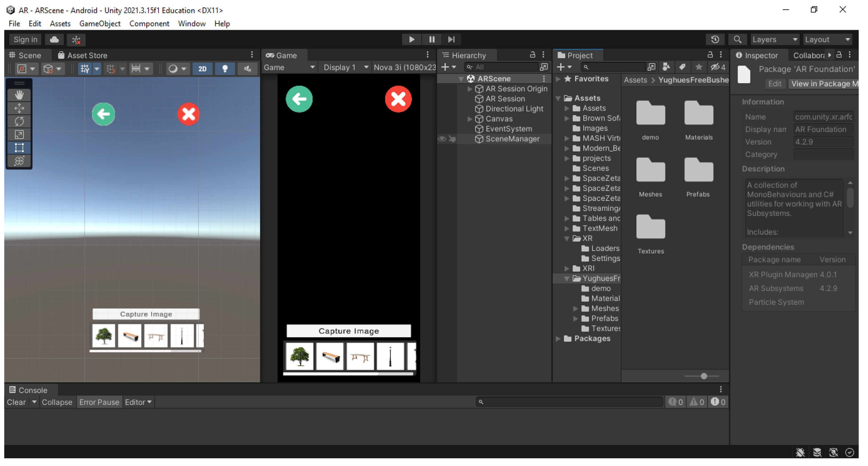Click the Sign in button

pos(25,39)
